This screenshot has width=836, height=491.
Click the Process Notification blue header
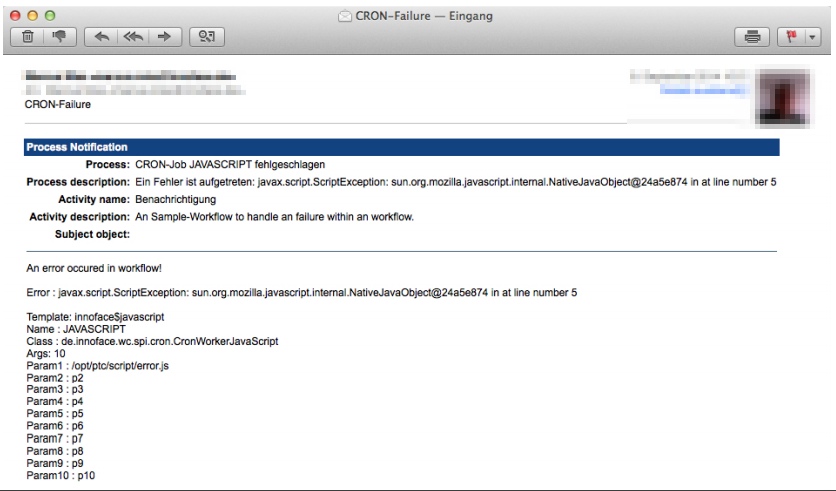[x=401, y=147]
